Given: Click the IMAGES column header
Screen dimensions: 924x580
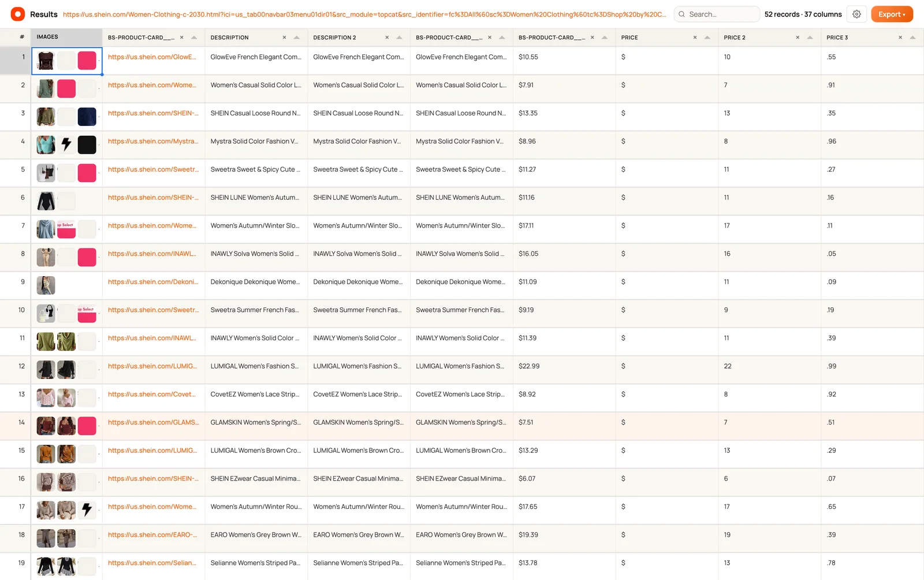Looking at the screenshot, I should coord(66,37).
